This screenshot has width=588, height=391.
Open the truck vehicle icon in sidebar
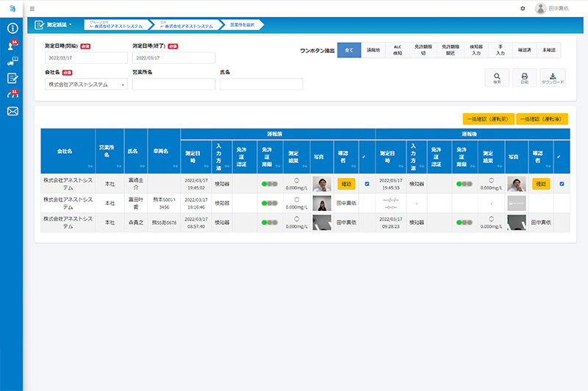pyautogui.click(x=12, y=62)
